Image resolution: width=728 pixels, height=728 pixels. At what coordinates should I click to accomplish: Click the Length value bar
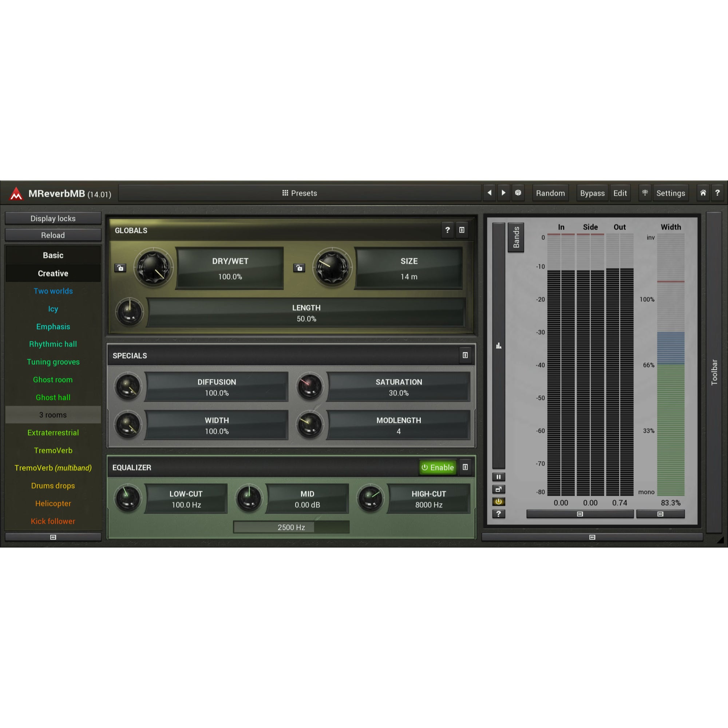[x=306, y=313]
